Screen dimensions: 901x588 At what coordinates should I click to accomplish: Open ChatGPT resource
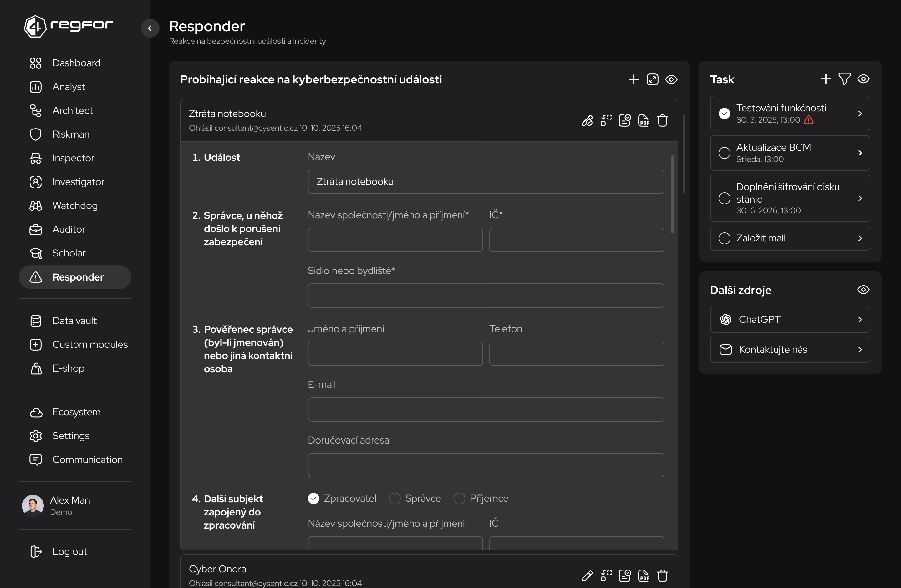[x=790, y=319]
